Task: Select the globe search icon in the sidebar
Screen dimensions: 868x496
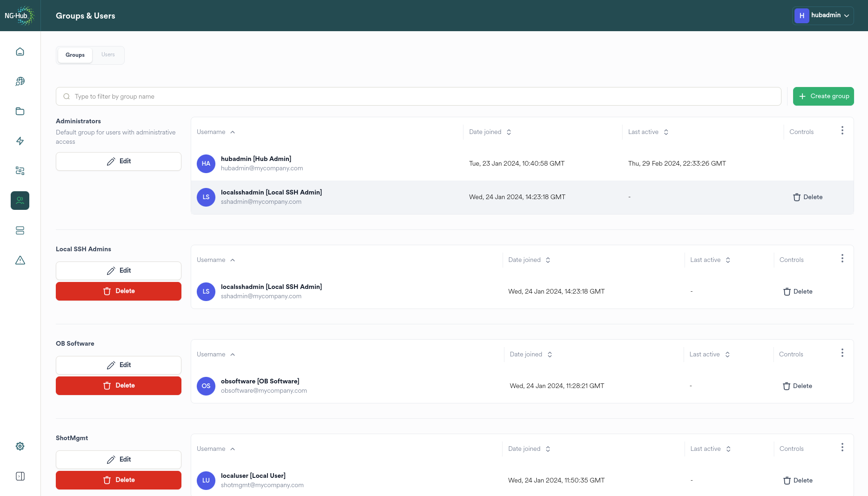Action: click(20, 81)
